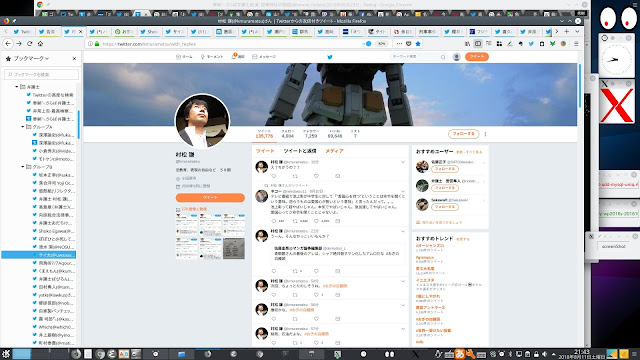Select the ツイートと返信 tab
This screenshot has height=360, width=640.
pos(300,151)
